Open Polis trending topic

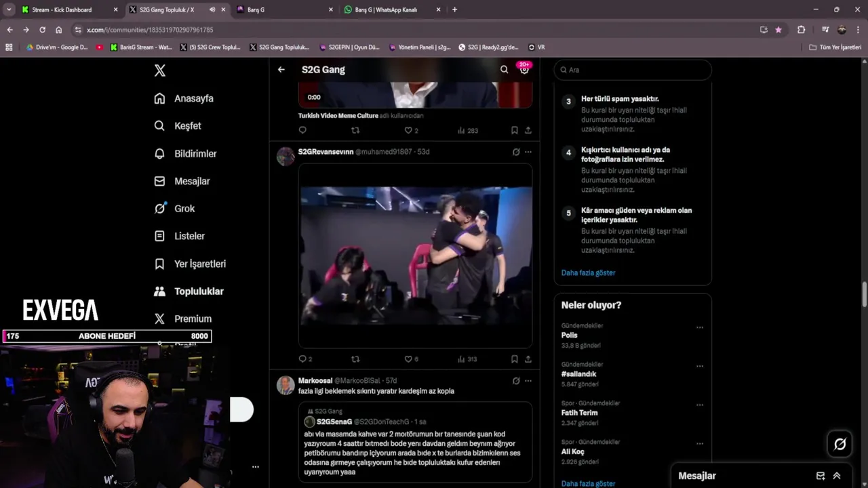point(570,335)
